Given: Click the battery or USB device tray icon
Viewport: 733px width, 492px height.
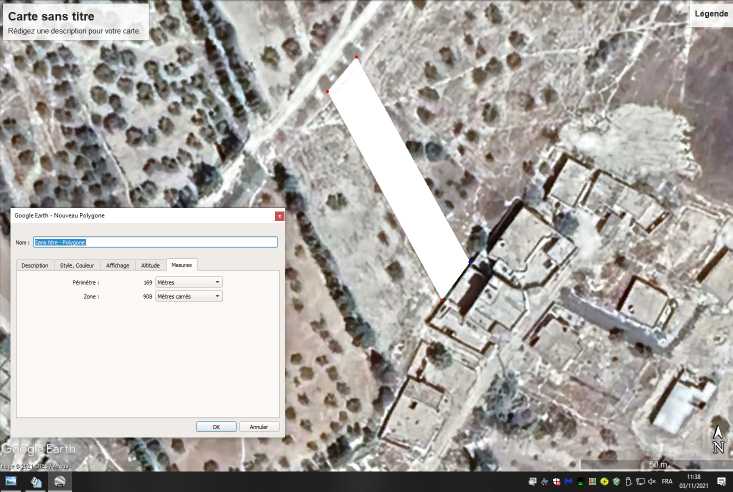Looking at the screenshot, I should tap(628, 482).
